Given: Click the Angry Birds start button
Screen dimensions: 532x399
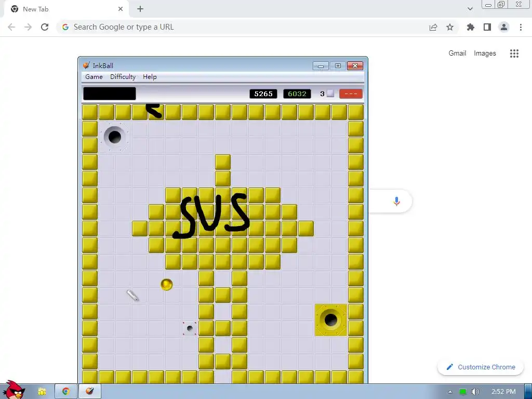Looking at the screenshot, I should pos(13,390).
